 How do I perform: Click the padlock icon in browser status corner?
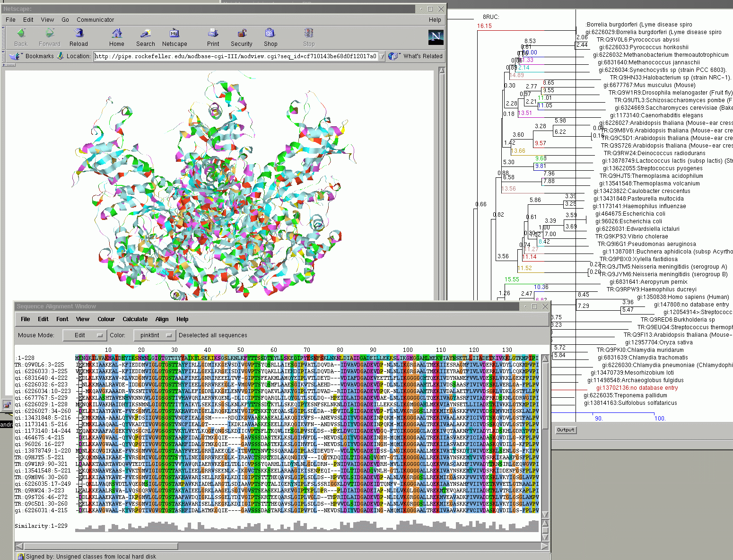point(7,405)
